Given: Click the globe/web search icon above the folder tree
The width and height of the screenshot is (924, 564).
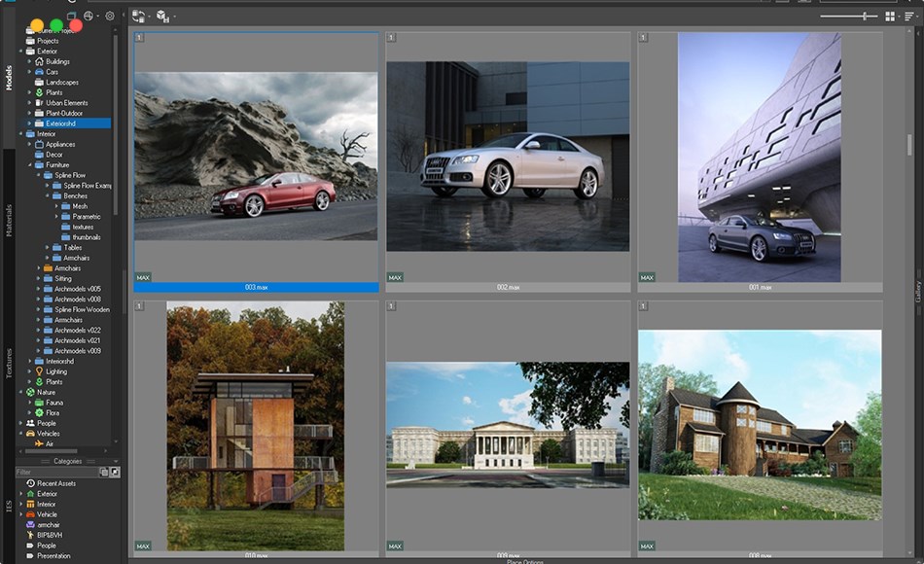Looking at the screenshot, I should click(89, 16).
